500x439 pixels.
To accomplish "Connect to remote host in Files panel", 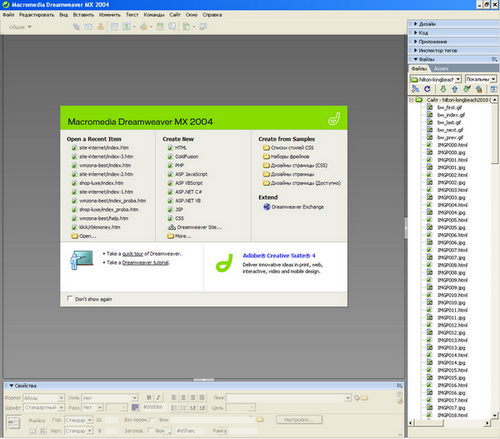I will [415, 89].
